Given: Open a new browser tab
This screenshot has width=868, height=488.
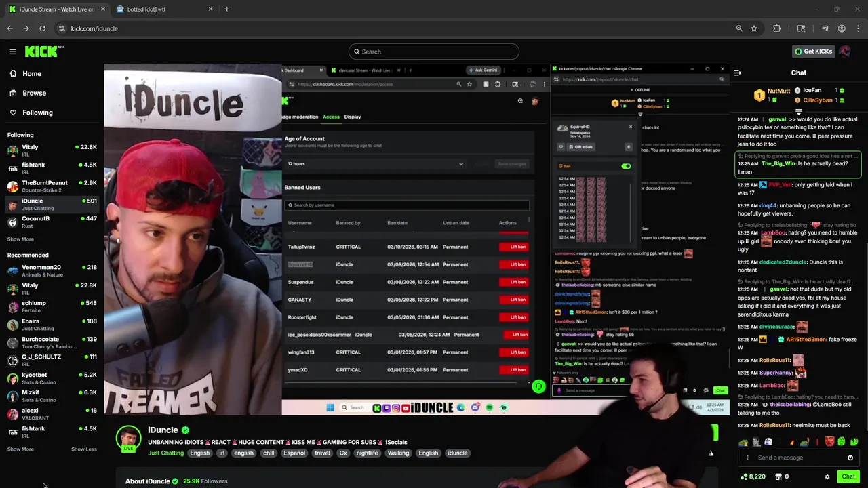Looking at the screenshot, I should click(226, 9).
